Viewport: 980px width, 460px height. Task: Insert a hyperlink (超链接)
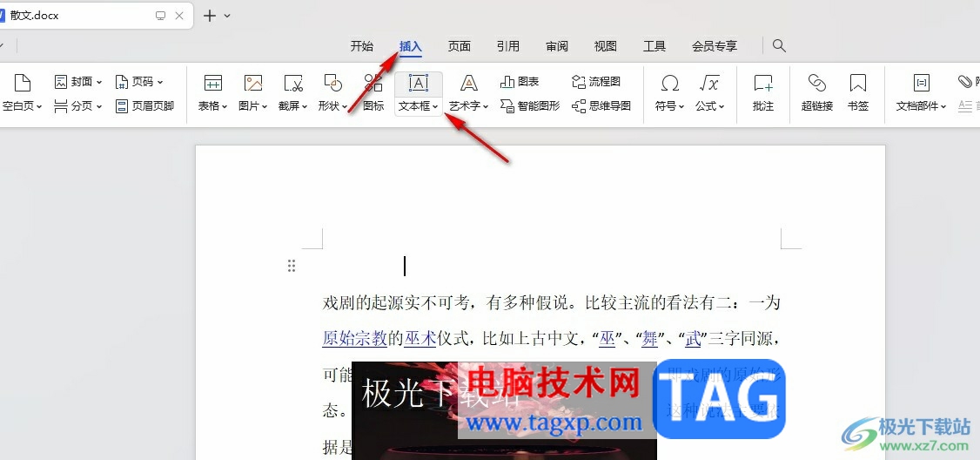click(x=817, y=92)
